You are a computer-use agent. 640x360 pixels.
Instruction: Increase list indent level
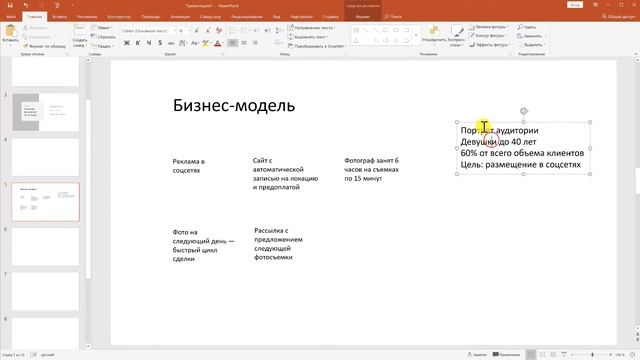(267, 31)
